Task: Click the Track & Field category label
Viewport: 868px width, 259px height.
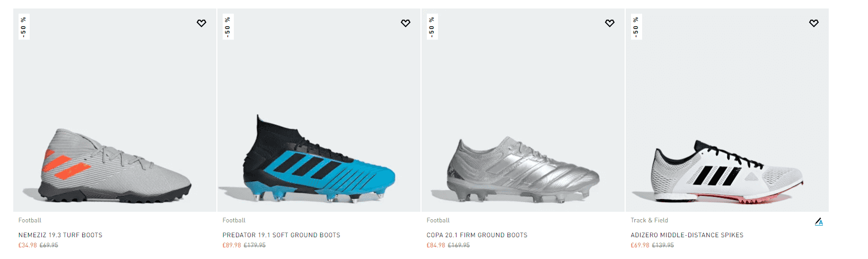Action: [x=649, y=220]
